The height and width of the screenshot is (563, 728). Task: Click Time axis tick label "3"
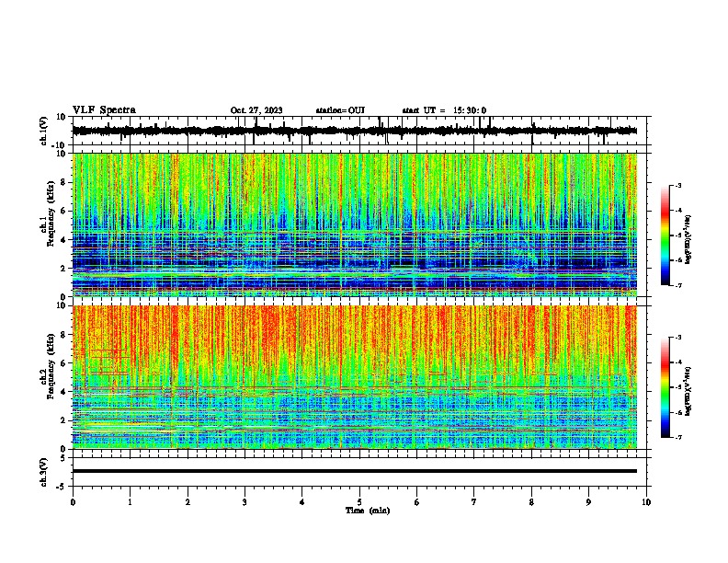click(x=245, y=502)
